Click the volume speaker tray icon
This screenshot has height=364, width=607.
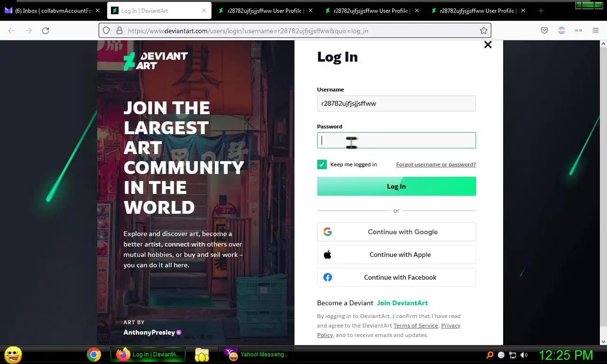pos(524,355)
